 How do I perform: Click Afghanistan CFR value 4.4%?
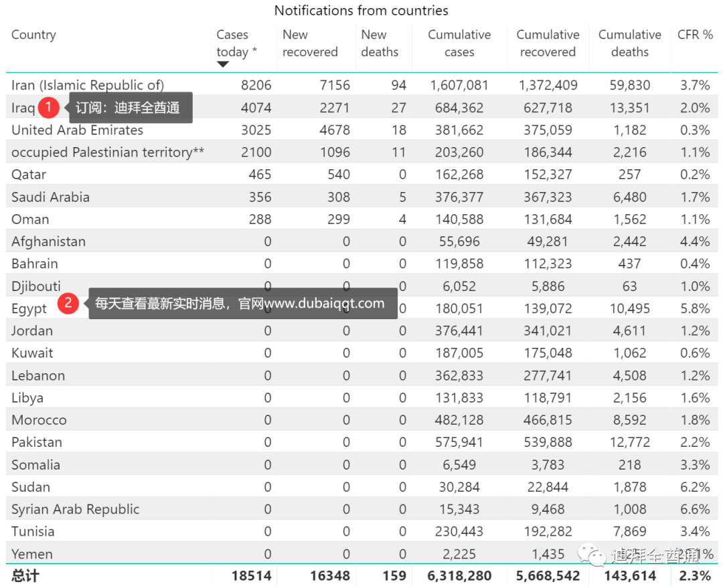[x=695, y=241]
